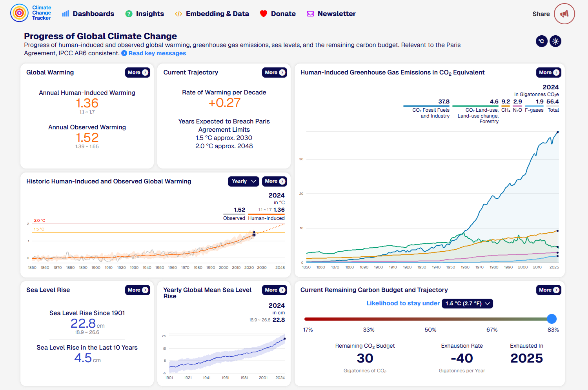
Task: Expand More options on the Sea Level Rise card
Action: click(x=138, y=290)
